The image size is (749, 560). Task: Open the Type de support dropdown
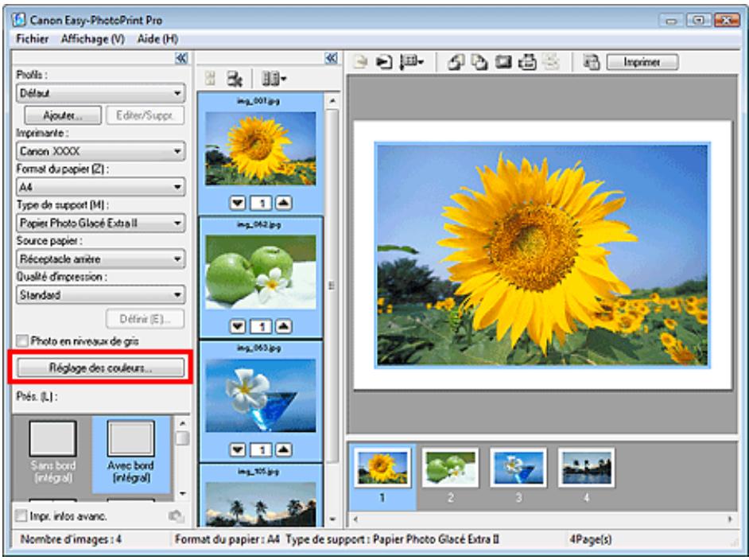101,224
